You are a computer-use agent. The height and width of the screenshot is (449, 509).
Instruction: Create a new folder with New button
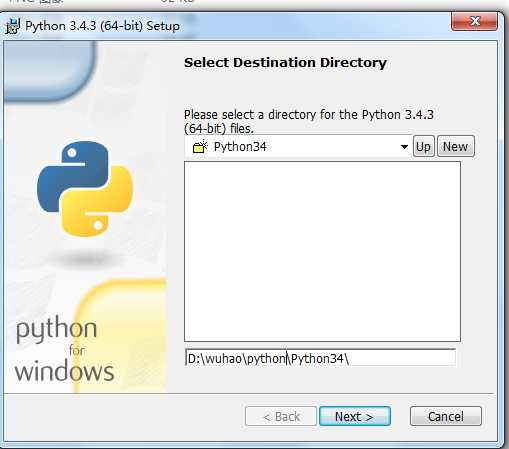[x=455, y=146]
